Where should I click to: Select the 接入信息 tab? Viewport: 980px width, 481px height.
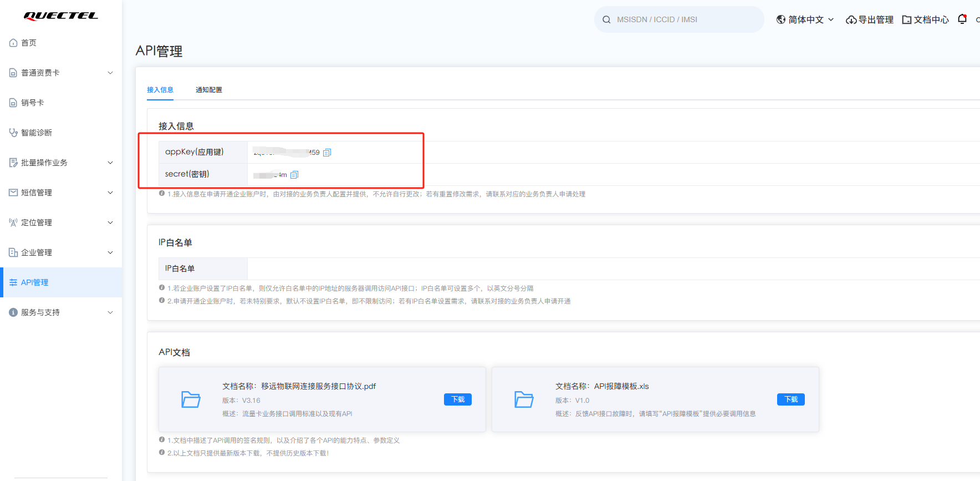click(x=160, y=90)
